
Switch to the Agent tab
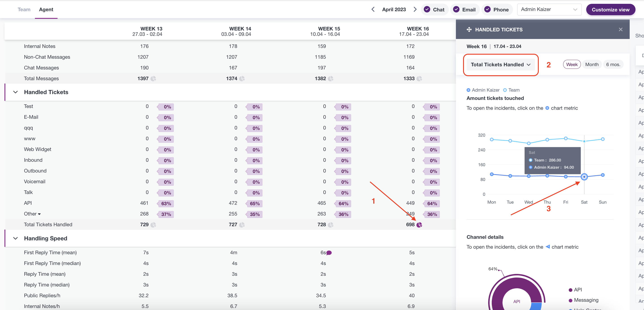pyautogui.click(x=46, y=9)
